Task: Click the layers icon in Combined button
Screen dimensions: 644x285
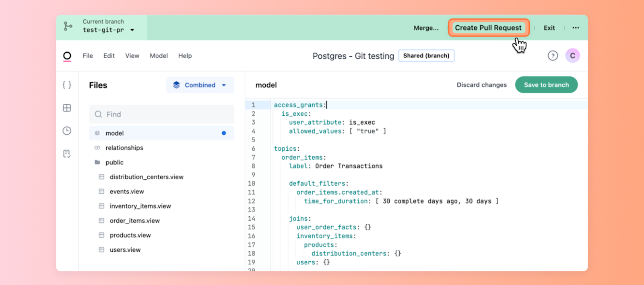Action: 176,85
